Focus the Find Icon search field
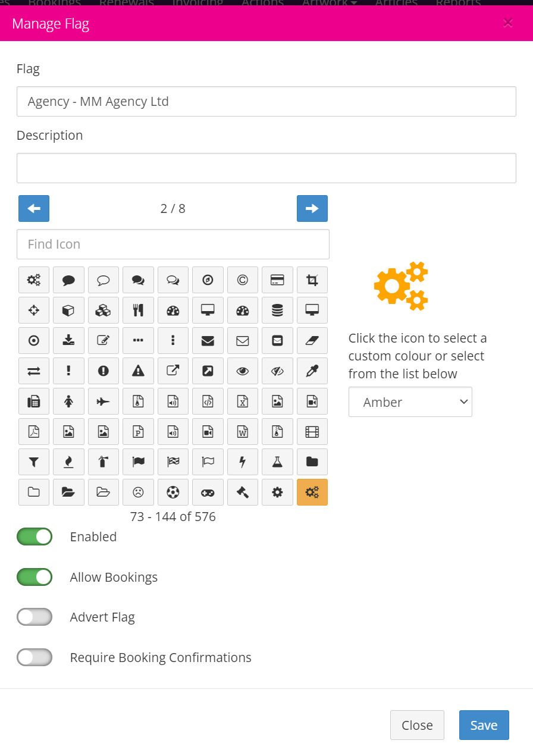 coord(173,244)
